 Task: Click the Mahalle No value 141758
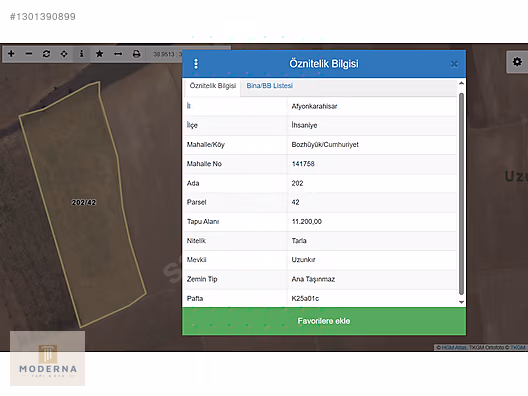click(x=303, y=164)
